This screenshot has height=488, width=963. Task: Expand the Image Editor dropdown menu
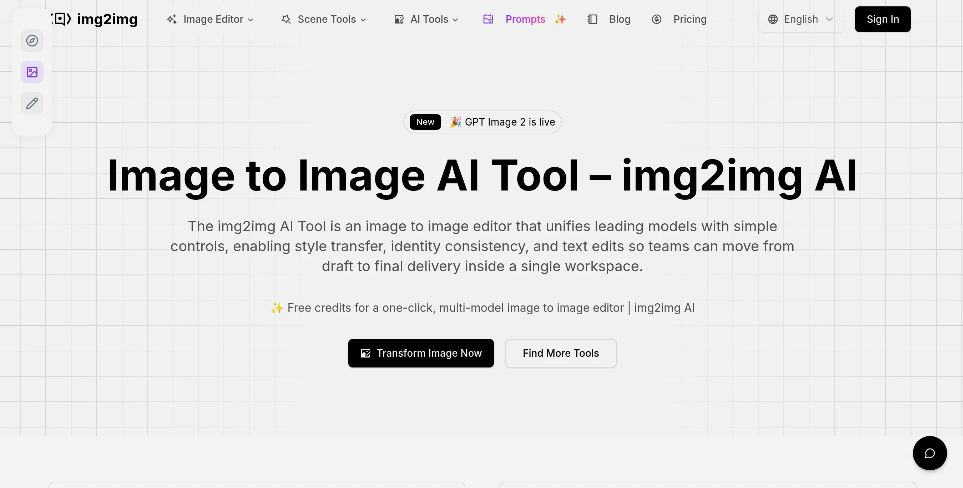click(x=211, y=19)
